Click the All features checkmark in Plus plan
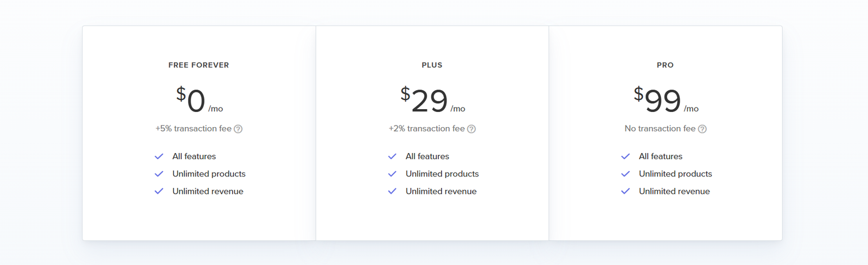 (392, 156)
